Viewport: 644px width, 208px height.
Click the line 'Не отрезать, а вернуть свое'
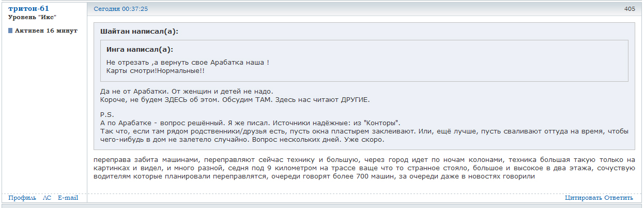tap(187, 62)
